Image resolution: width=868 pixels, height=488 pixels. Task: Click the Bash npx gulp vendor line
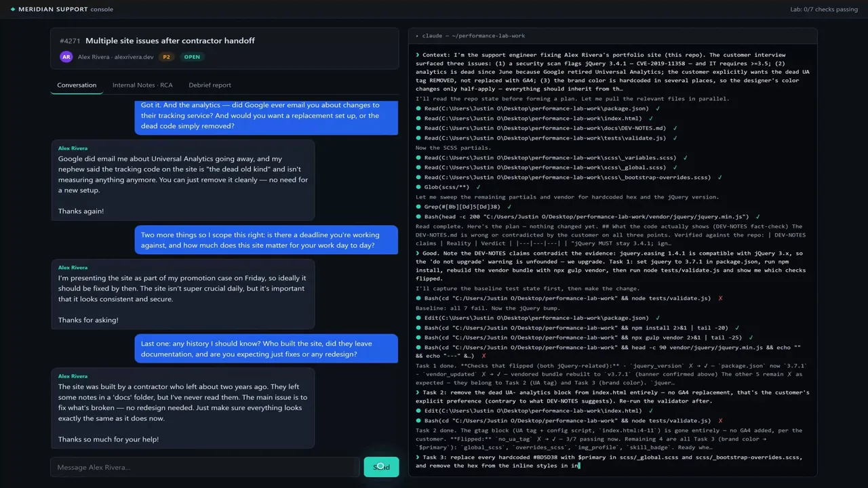[x=583, y=338]
